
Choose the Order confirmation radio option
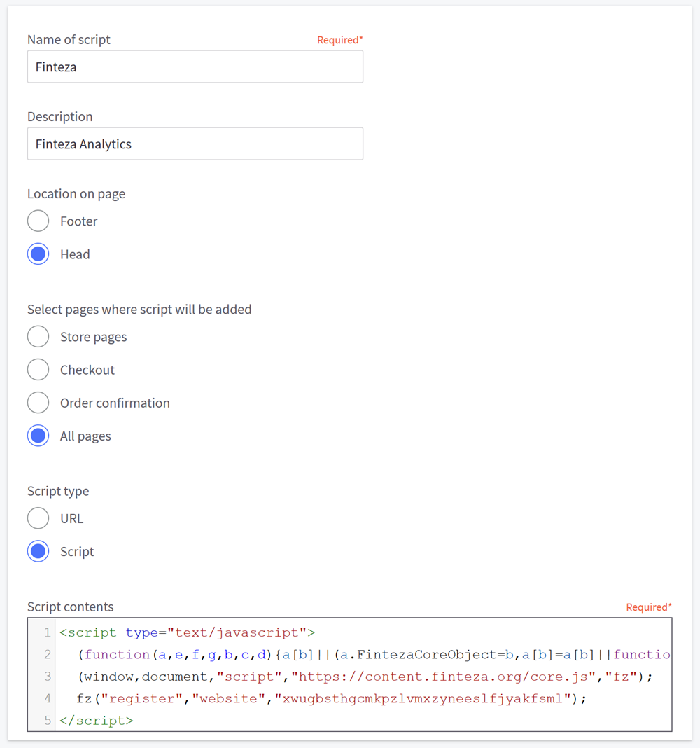coord(38,403)
